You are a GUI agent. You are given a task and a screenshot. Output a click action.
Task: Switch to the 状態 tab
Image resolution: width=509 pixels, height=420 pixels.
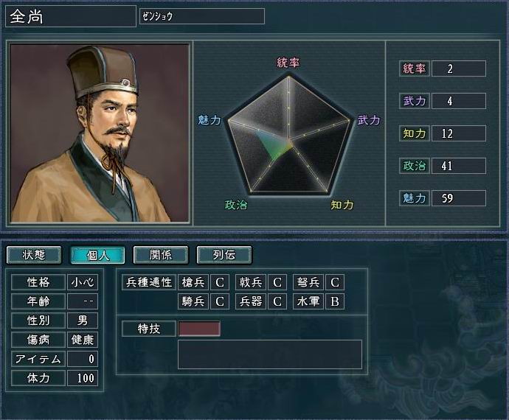[x=34, y=255]
